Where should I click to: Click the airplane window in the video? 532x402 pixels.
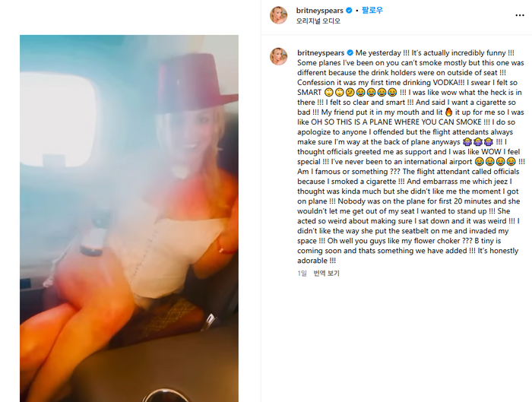[x=58, y=119]
